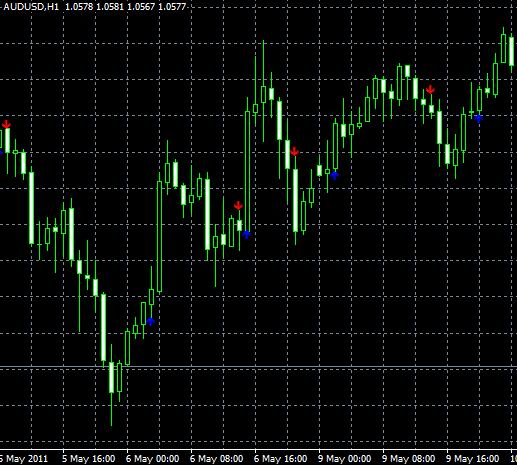517x465 pixels.
Task: Click the 6 May 00:00 time label
Action: [x=152, y=459]
